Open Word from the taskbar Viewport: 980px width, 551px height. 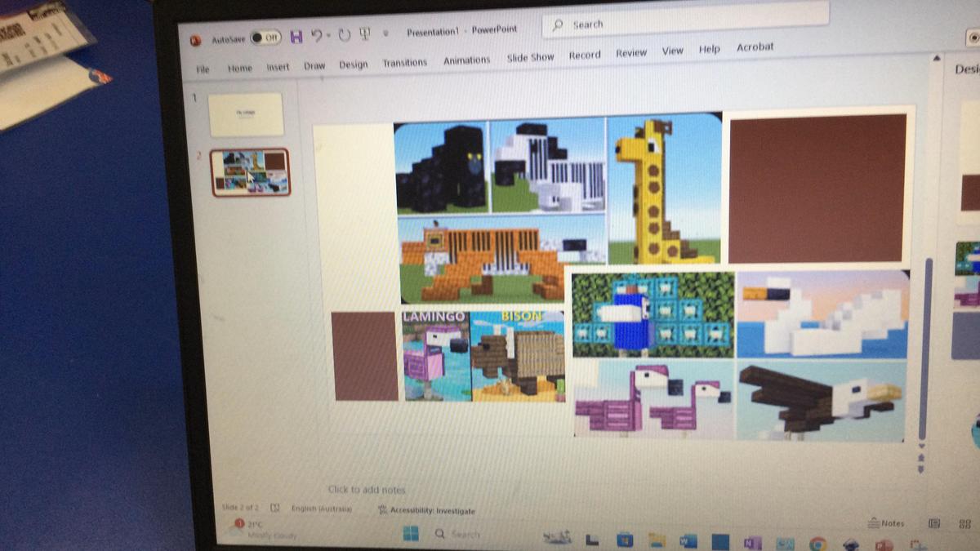point(688,540)
